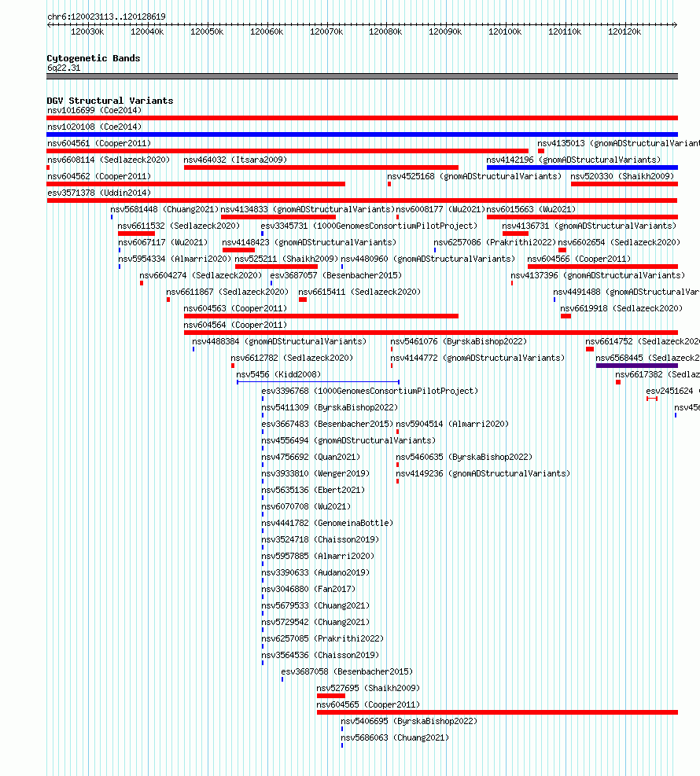Viewport: 700px width, 776px height.
Task: Click nsv464032 (Itsara2009) label
Action: [235, 160]
